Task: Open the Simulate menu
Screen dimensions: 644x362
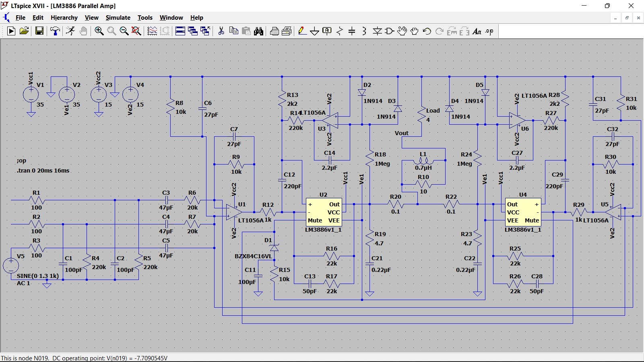Action: 118,18
